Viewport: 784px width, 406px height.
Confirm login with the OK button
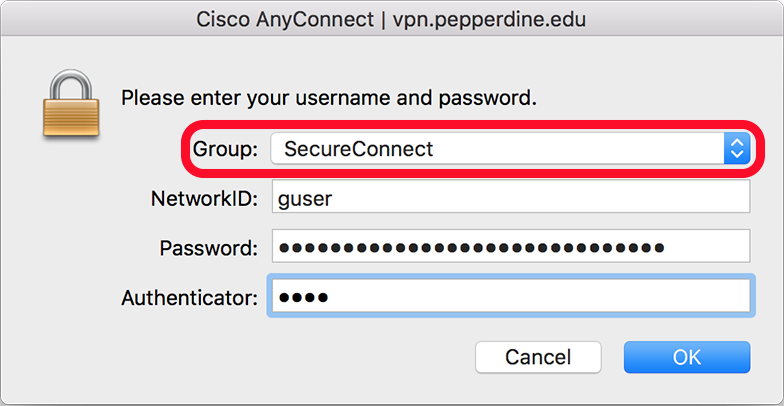(686, 357)
